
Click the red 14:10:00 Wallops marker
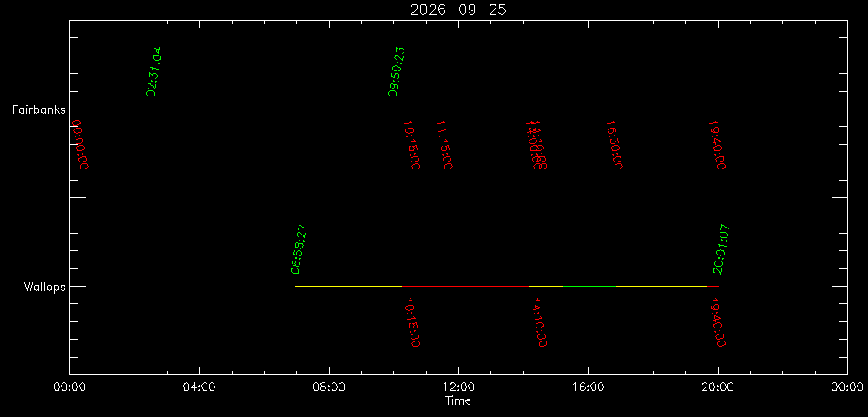coord(539,322)
